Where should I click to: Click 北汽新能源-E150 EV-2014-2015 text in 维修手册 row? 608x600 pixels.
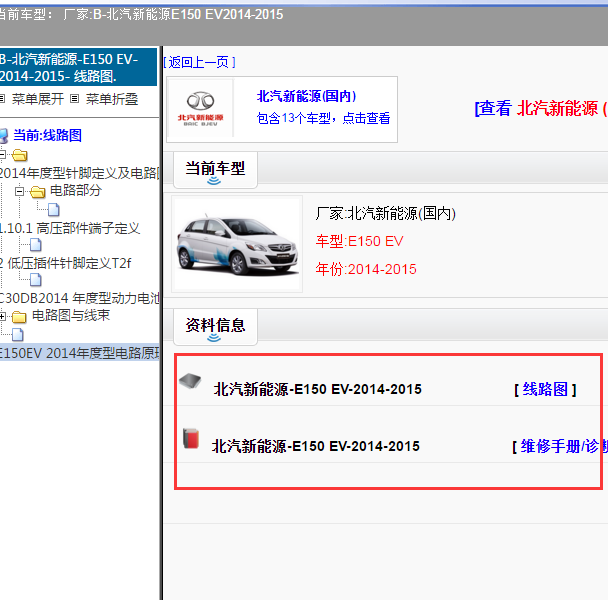tap(315, 446)
